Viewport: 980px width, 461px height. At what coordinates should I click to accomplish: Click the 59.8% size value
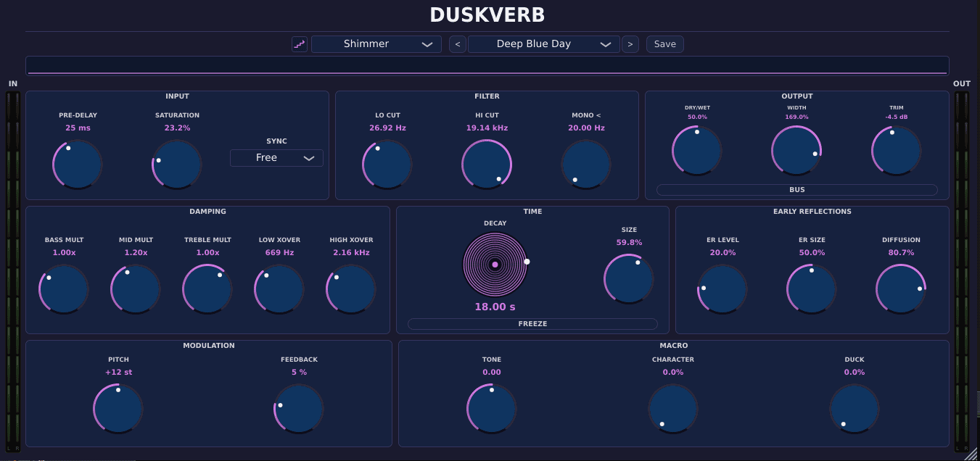[629, 243]
